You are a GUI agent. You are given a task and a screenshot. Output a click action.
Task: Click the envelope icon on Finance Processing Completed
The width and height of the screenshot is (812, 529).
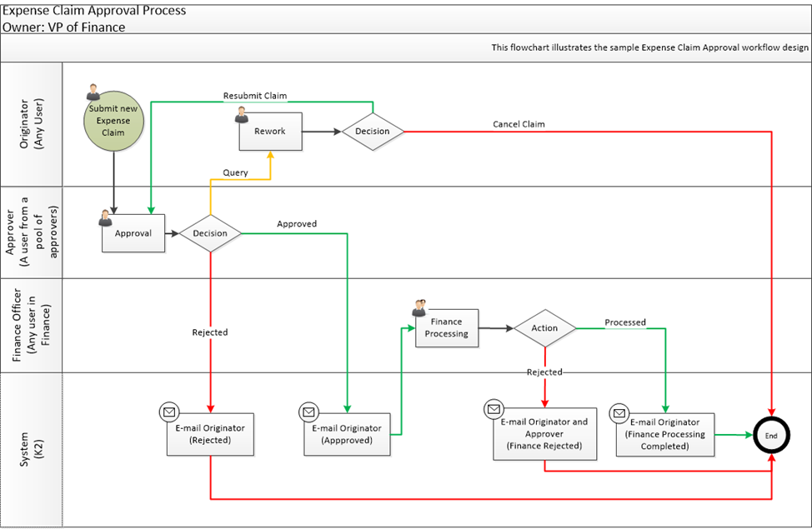[x=619, y=412]
